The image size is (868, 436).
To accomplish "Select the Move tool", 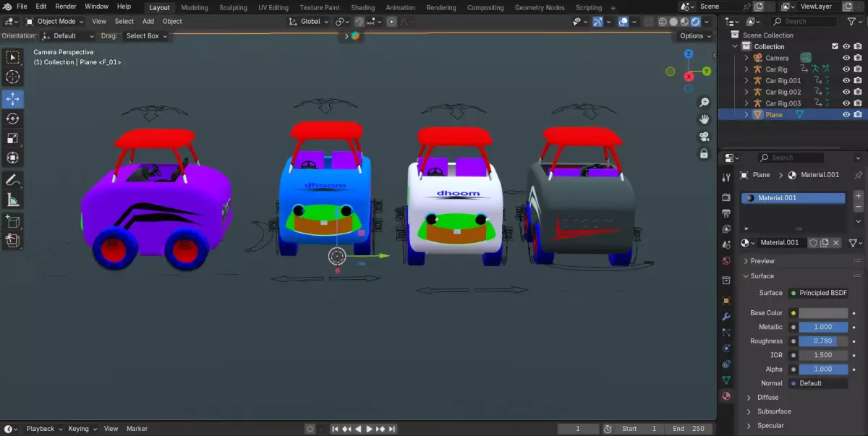I will point(13,99).
